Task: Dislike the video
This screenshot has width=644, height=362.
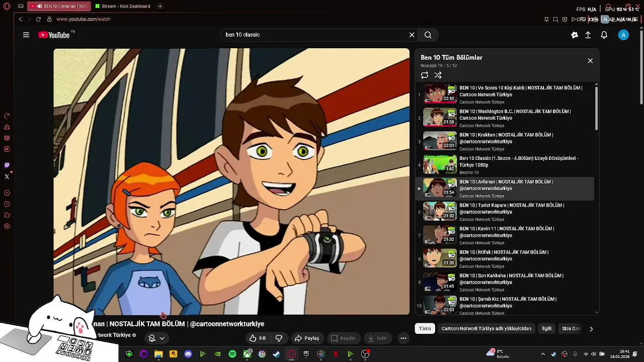Action: (x=279, y=338)
